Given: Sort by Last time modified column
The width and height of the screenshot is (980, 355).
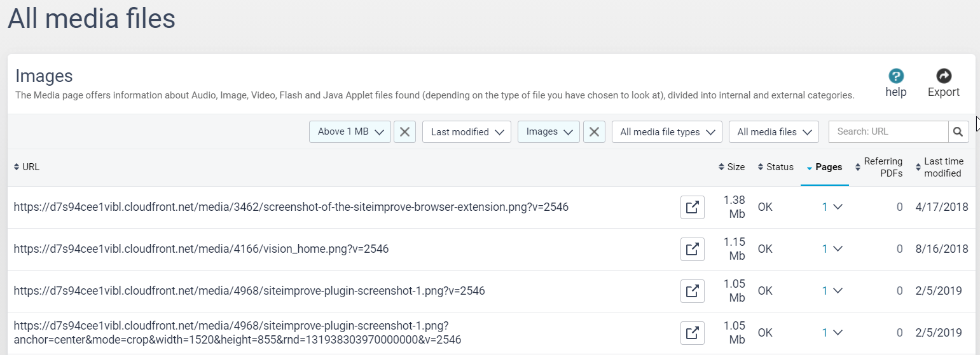Looking at the screenshot, I should (x=942, y=168).
